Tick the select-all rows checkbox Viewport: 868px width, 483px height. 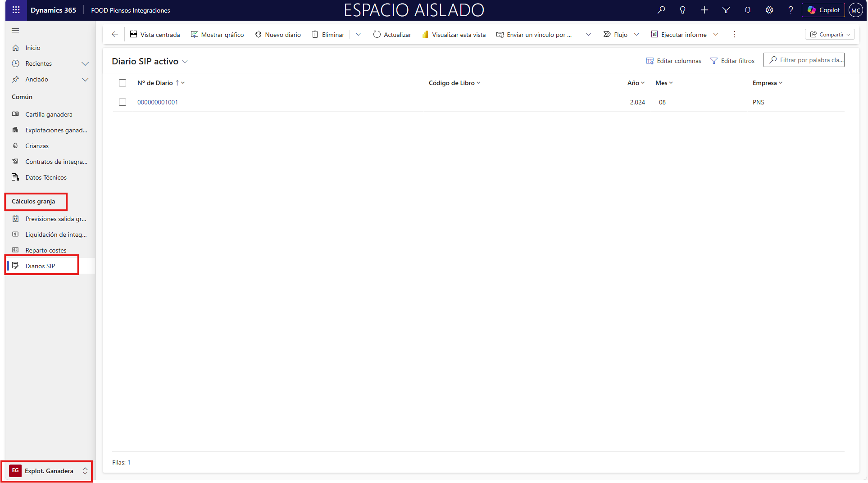pyautogui.click(x=123, y=83)
